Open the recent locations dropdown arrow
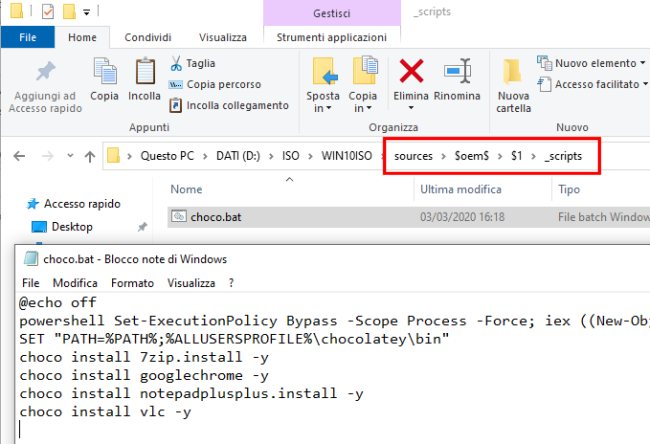Screen dimensions: 650x444 70,156
